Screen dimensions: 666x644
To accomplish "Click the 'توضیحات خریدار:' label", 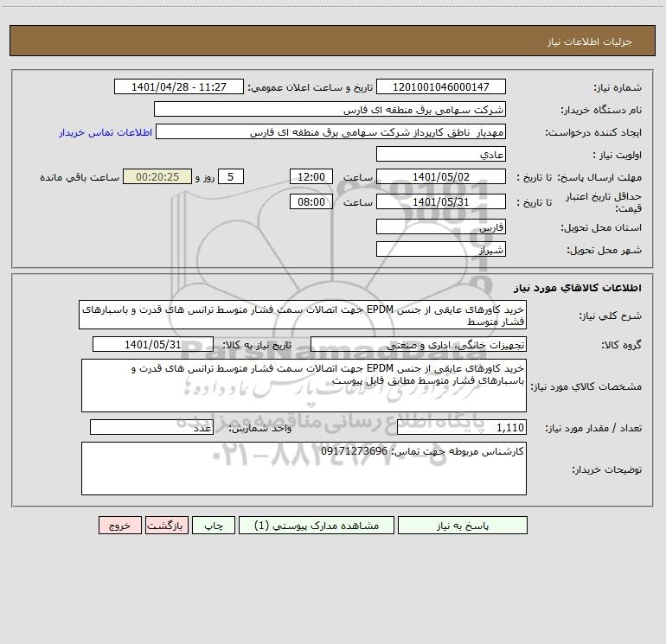I will click(606, 469).
